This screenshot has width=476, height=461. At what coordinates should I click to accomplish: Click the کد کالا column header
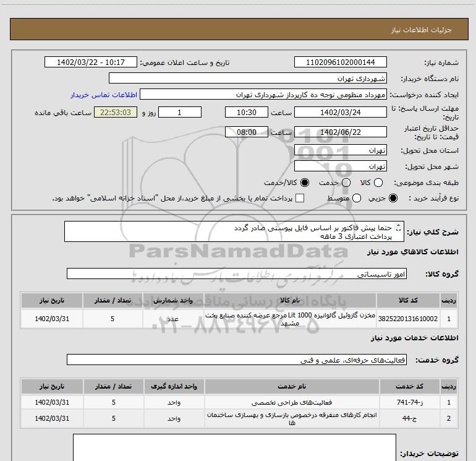408,300
